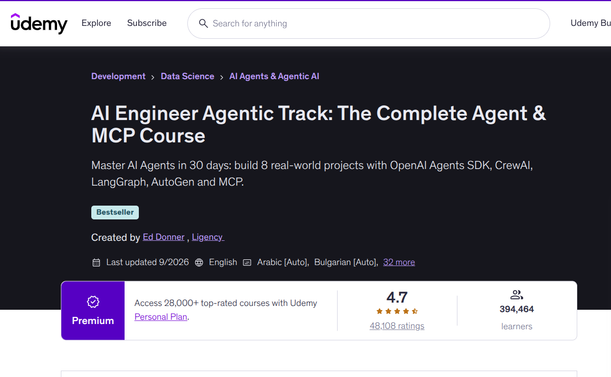The height and width of the screenshot is (377, 611).
Task: Click the 'Master AI Agents in 30 days' subtitle
Action: click(312, 173)
